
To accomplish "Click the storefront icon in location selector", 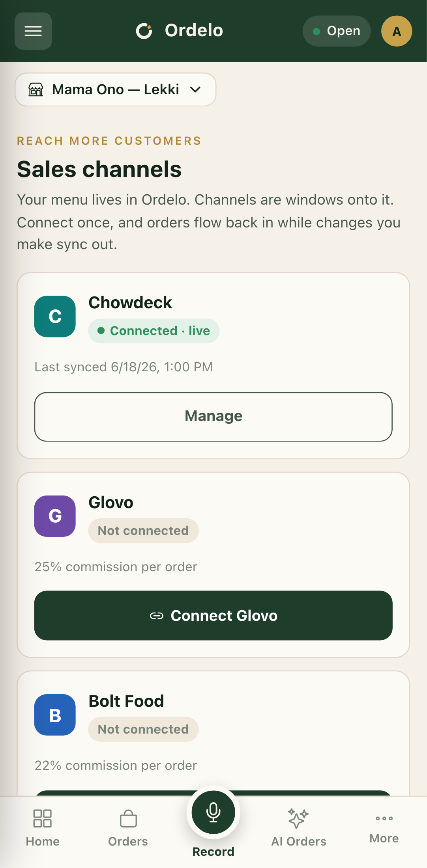I will point(36,89).
